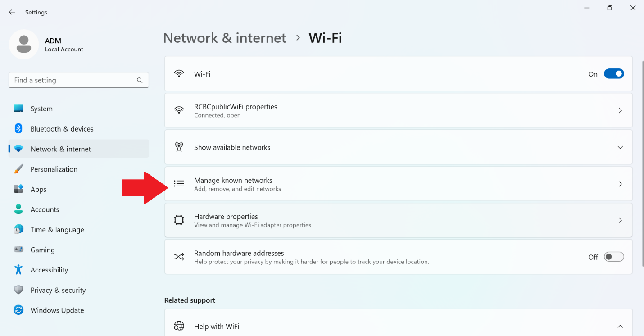Enable the Random hardware addresses toggle
The height and width of the screenshot is (336, 644).
point(613,257)
